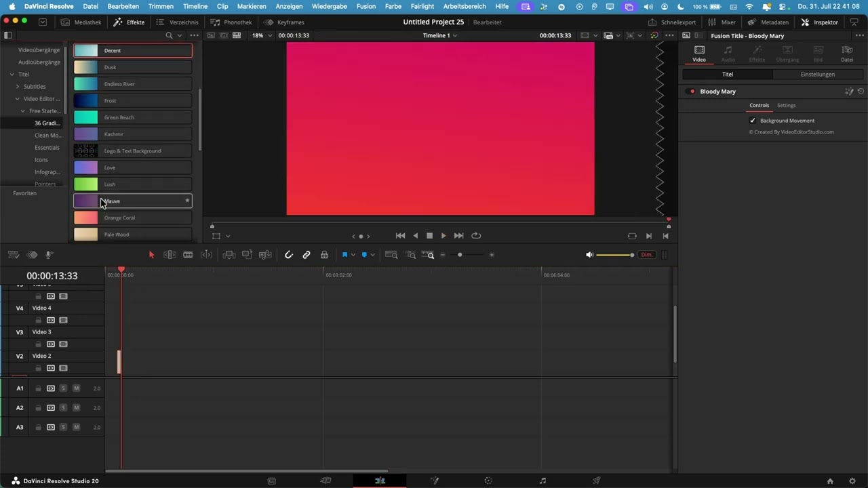868x488 pixels.
Task: Select the blade edit mode tool
Action: coord(188,255)
